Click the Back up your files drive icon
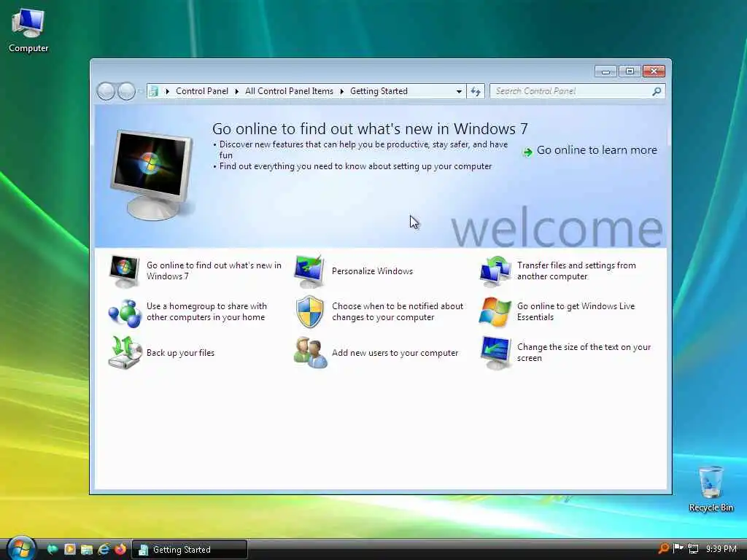 [x=125, y=352]
